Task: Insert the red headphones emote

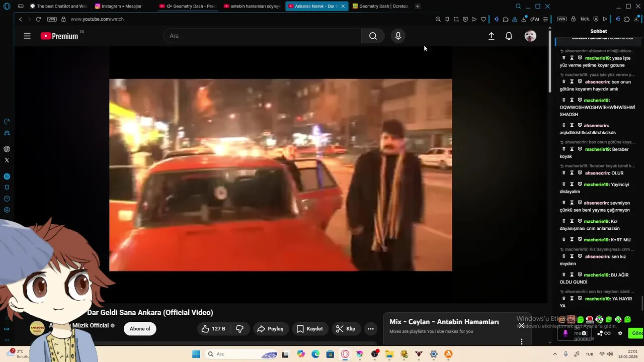Action: [590, 319]
